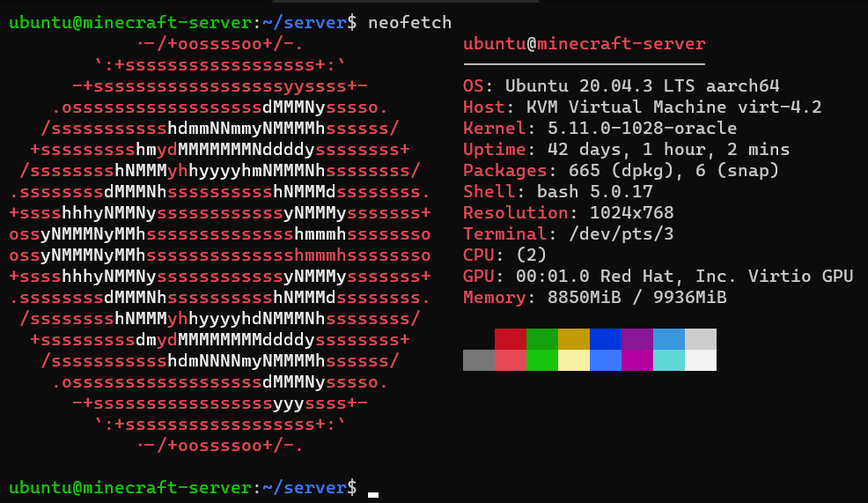
Task: Select the OS line Ubuntu 20.04.3 LTS
Action: [x=622, y=85]
